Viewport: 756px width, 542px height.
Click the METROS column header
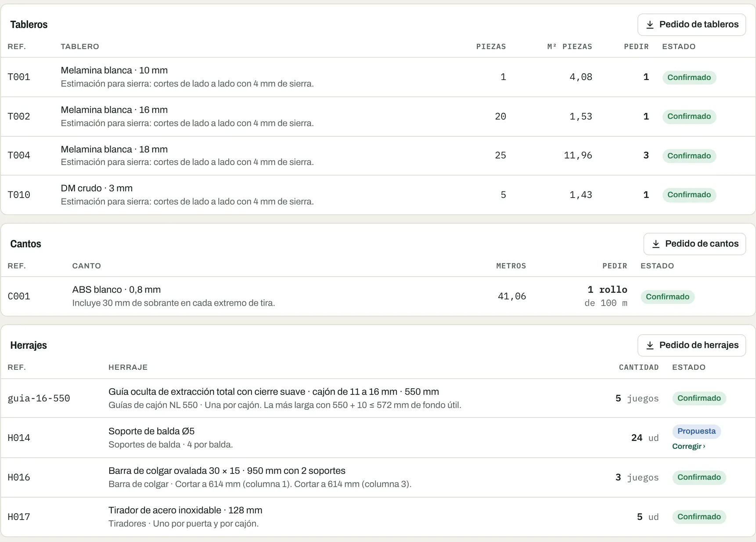[x=511, y=266]
